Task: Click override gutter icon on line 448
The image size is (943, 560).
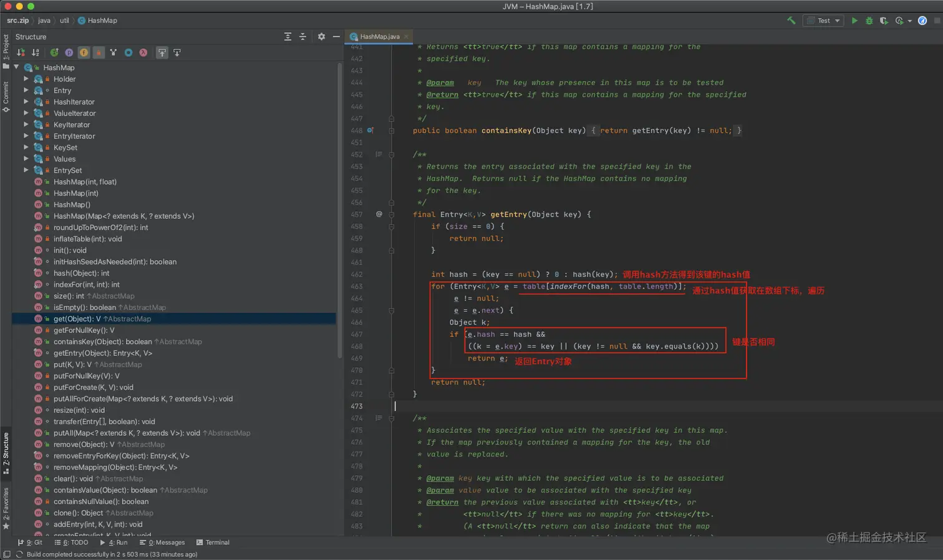Action: (370, 130)
